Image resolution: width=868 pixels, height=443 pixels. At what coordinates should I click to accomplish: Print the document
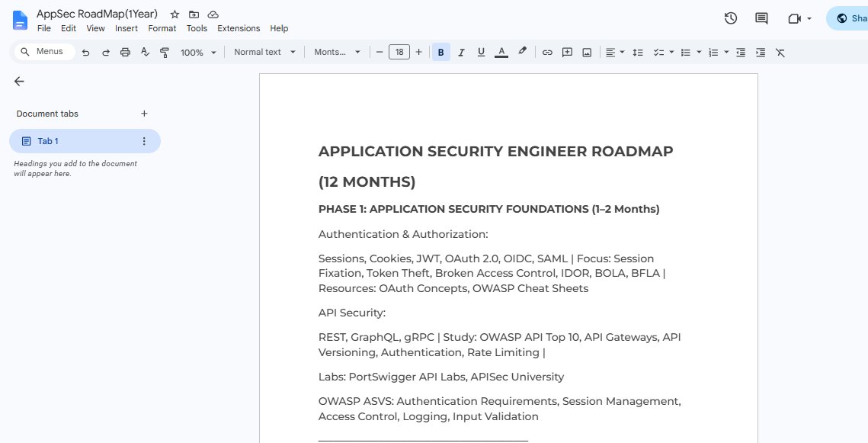[x=125, y=52]
